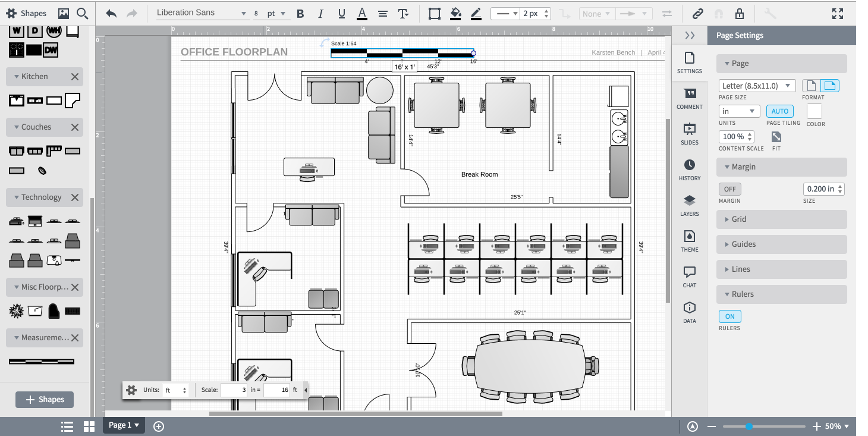The image size is (868, 436).
Task: Toggle rulers ON switch
Action: [730, 316]
